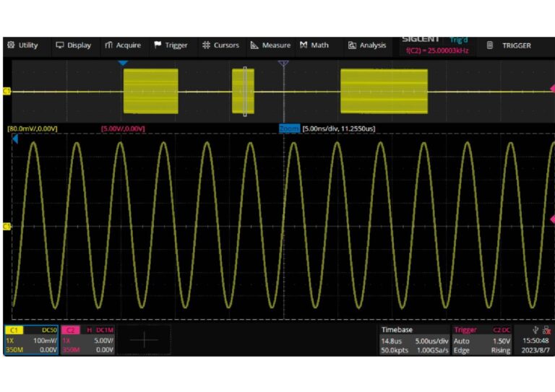The height and width of the screenshot is (392, 555).
Task: Click the C1 channel marker in overview
Action: [7, 91]
